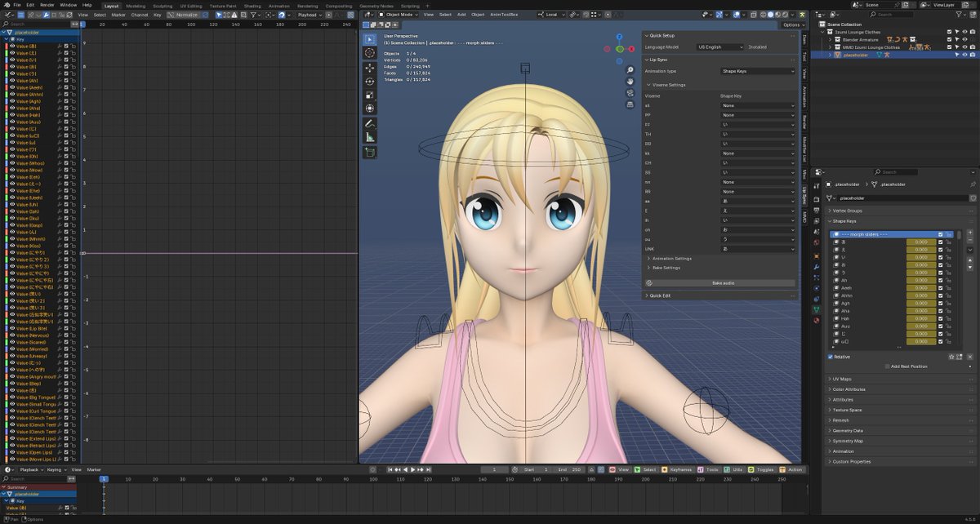Open the File menu
This screenshot has height=524, width=980.
(17, 5)
